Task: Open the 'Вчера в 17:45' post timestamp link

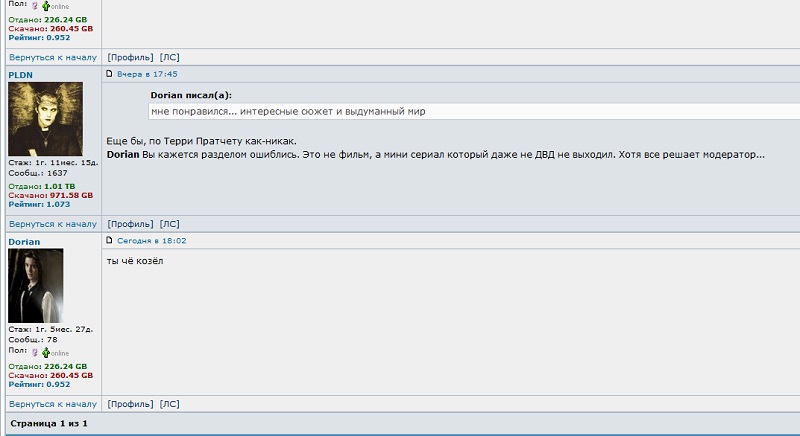Action: (147, 74)
